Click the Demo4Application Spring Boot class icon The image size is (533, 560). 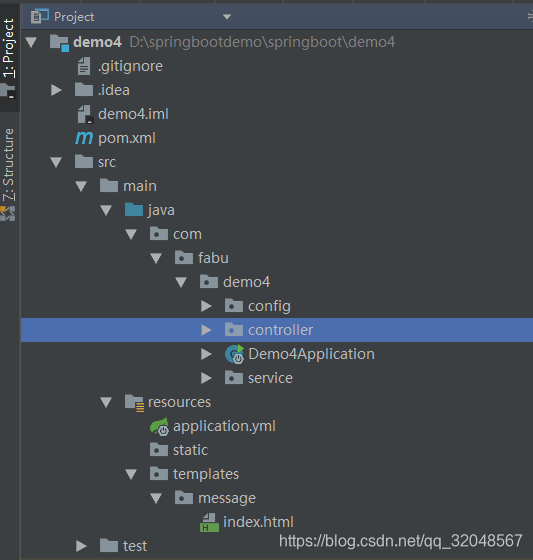(x=235, y=354)
